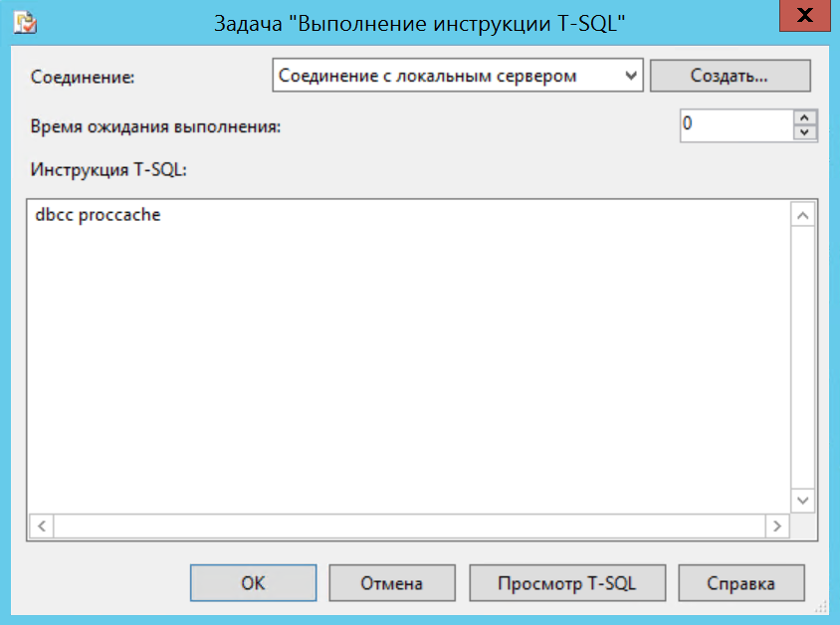Open Просмотр T-SQL preview
840x625 pixels.
pos(566,583)
